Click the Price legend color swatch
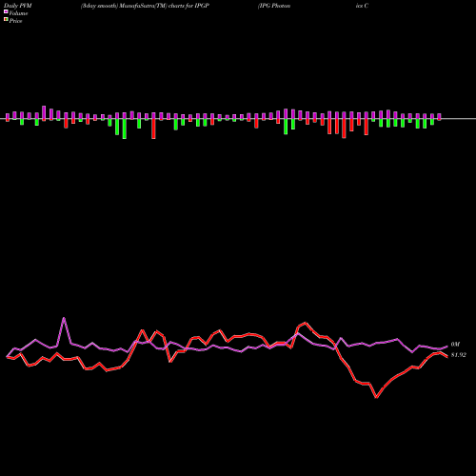This screenshot has height=476, width=476. click(6, 20)
